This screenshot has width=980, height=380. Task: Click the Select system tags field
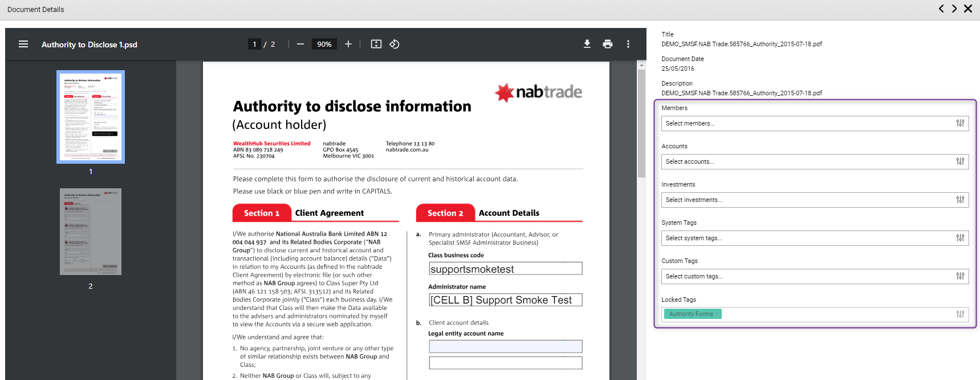coord(815,238)
